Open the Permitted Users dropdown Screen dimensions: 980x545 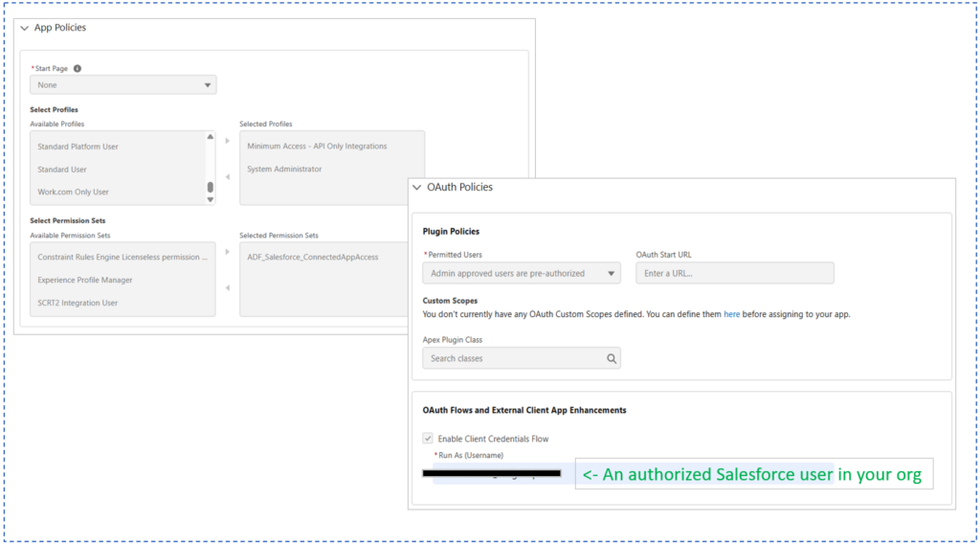[522, 273]
